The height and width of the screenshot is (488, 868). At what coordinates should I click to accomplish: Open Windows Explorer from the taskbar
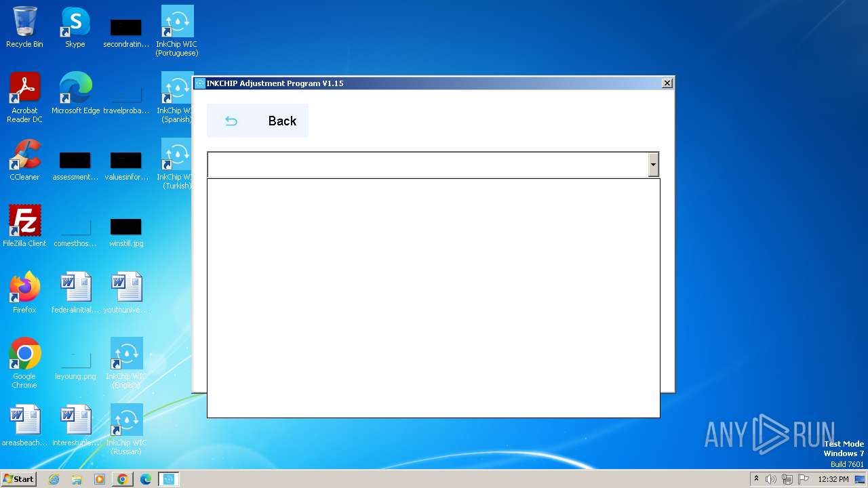click(x=77, y=479)
